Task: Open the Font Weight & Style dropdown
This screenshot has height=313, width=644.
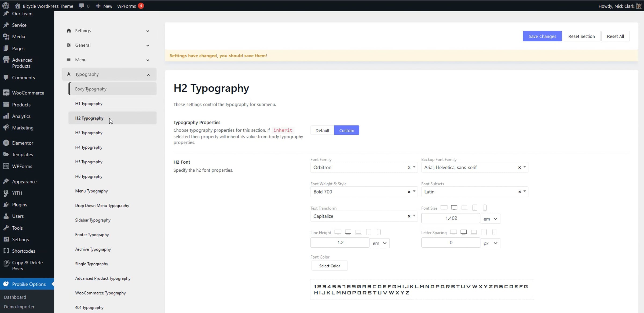Action: coord(414,192)
